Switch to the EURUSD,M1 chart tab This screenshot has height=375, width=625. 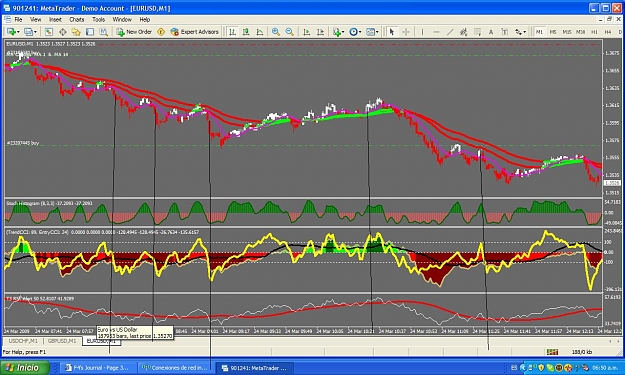(x=101, y=341)
